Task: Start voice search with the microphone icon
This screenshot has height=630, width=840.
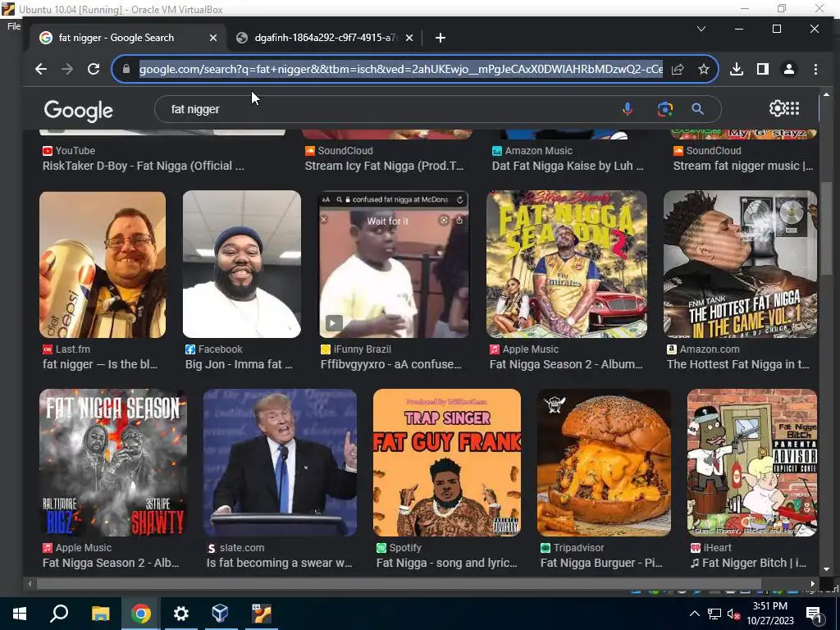Action: point(628,109)
